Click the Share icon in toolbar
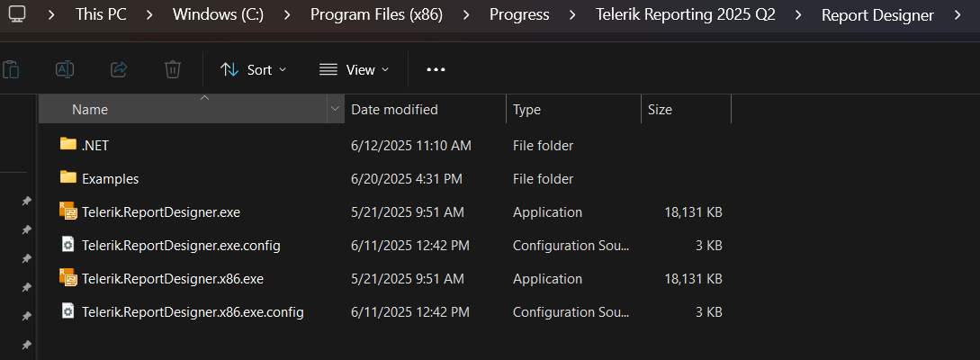Screen dimensions: 980x360 [118, 69]
